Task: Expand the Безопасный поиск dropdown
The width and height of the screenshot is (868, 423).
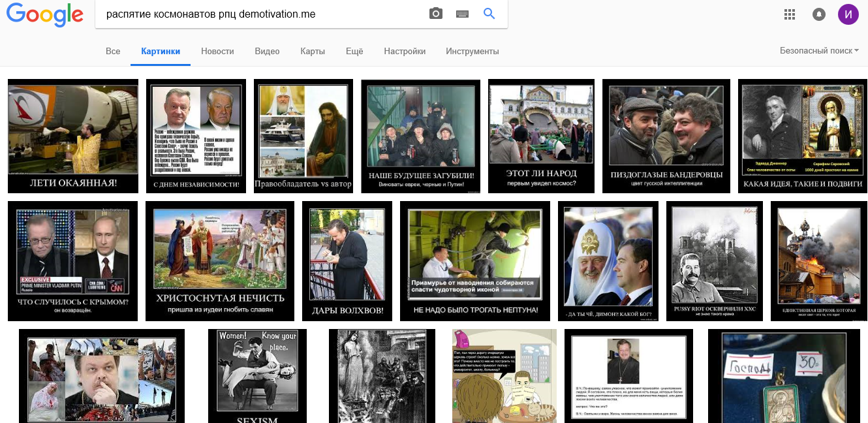Action: coord(819,51)
